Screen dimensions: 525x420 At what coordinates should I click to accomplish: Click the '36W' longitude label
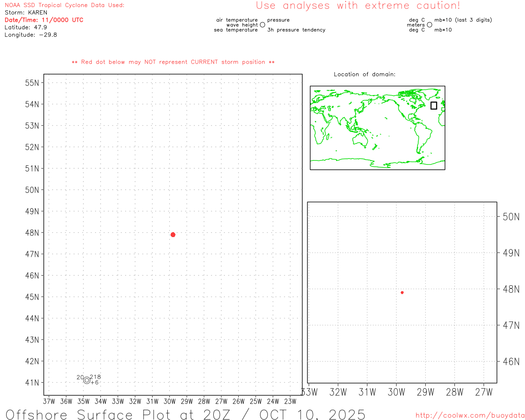[66, 401]
